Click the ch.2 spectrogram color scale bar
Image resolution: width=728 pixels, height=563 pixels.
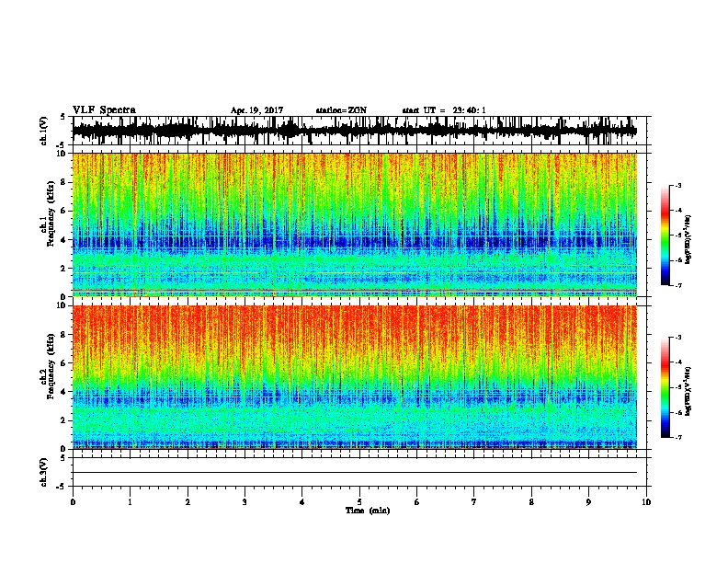(x=665, y=387)
